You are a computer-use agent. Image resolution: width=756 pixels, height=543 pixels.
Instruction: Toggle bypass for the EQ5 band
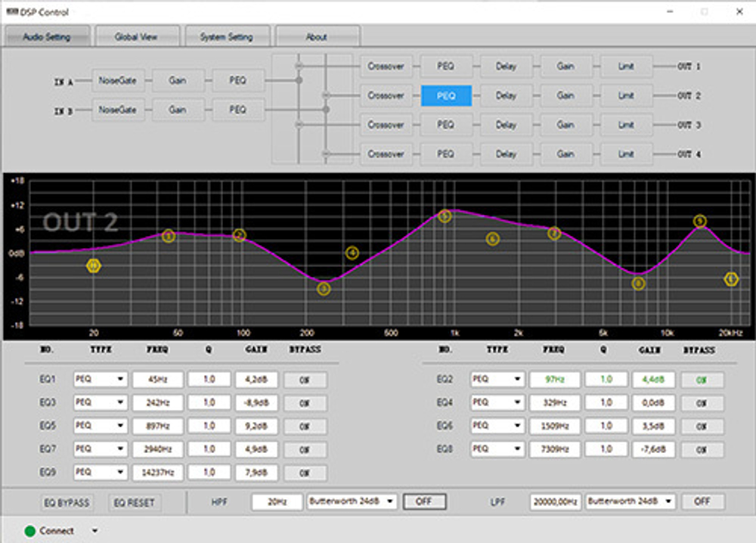tap(305, 427)
